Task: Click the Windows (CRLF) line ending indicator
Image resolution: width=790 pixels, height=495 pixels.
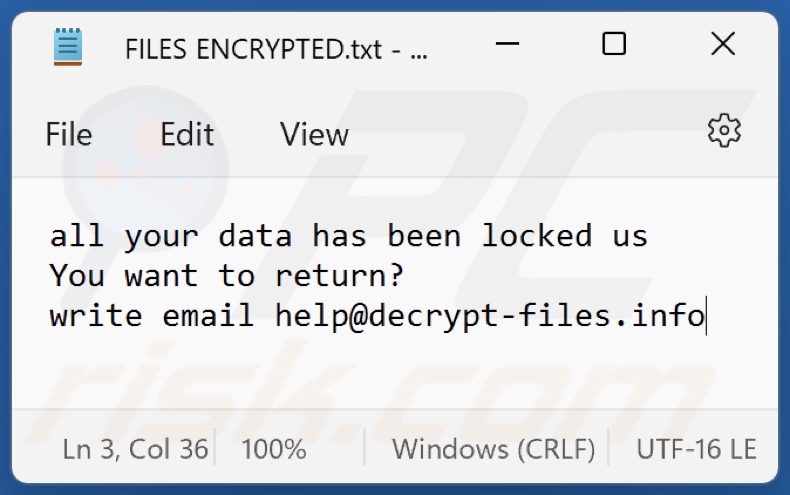Action: pyautogui.click(x=493, y=449)
